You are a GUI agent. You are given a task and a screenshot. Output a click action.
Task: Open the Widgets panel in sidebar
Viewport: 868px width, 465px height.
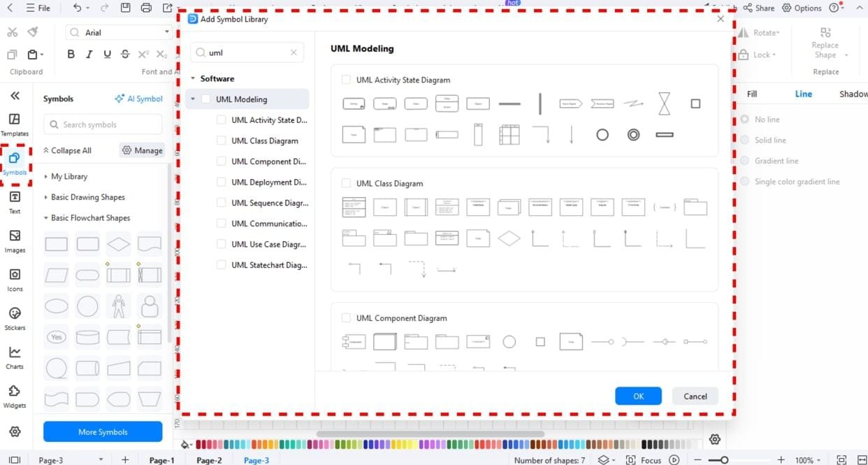15,396
